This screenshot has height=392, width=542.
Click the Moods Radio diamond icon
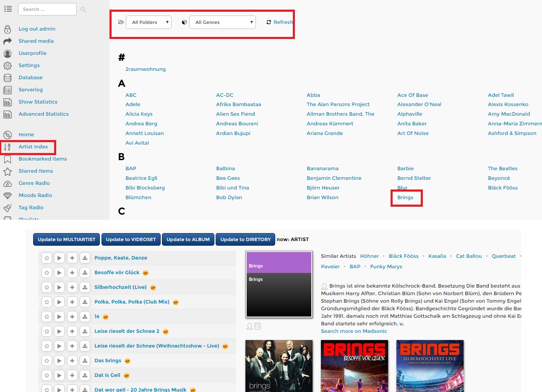tap(8, 195)
